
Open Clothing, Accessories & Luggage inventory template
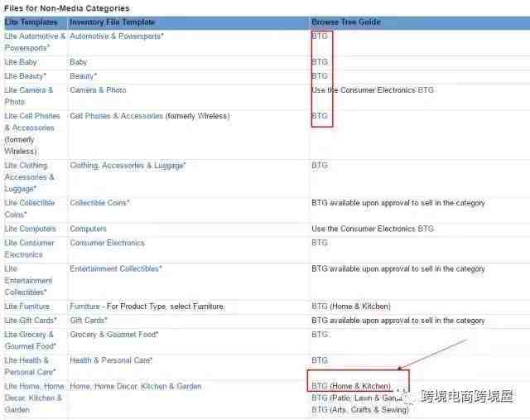128,166
